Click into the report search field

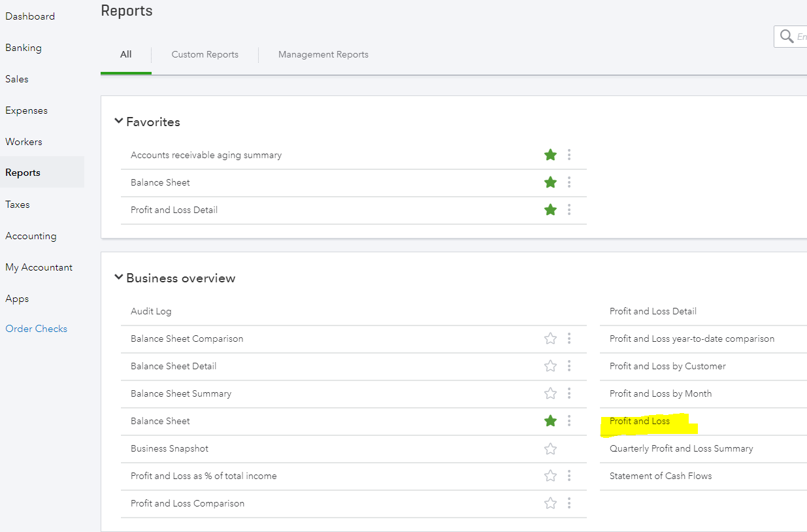(801, 37)
